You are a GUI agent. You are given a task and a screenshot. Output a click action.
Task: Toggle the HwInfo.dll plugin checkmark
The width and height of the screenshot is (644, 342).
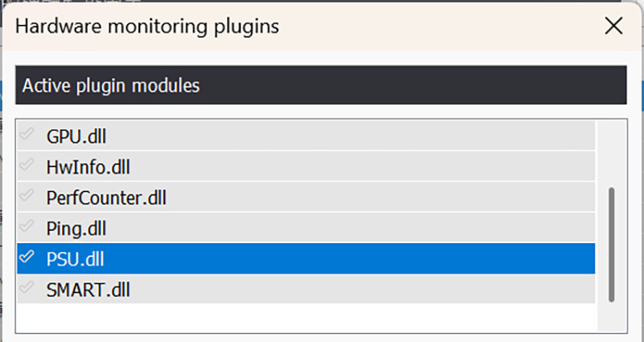pyautogui.click(x=27, y=165)
